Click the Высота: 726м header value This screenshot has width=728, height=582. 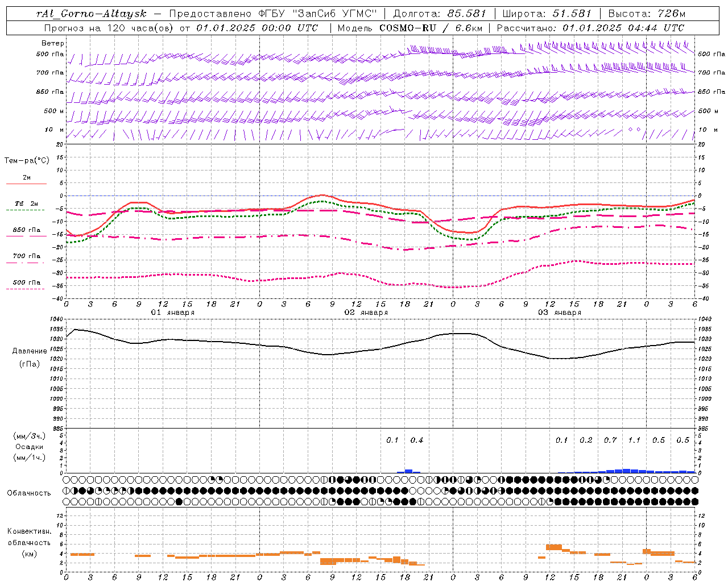(x=647, y=14)
